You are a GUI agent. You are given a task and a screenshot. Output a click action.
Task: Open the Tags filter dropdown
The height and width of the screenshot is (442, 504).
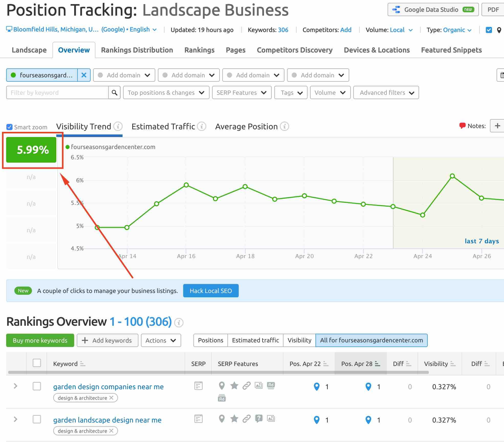(291, 92)
